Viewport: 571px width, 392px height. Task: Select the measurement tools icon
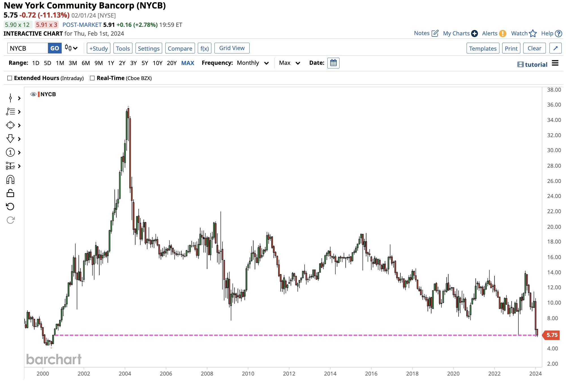[x=10, y=166]
